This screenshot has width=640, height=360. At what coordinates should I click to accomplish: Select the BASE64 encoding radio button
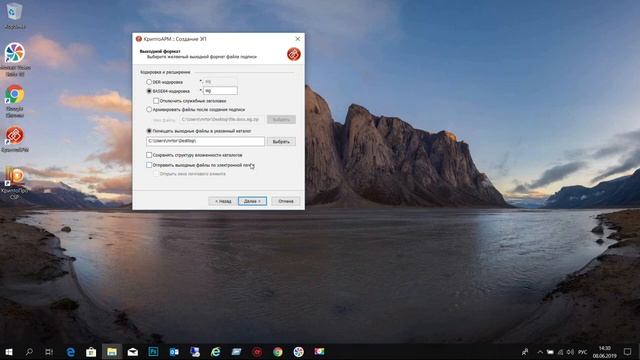149,91
